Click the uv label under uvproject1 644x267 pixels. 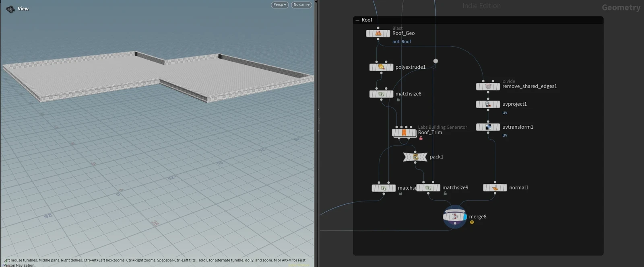tap(505, 113)
